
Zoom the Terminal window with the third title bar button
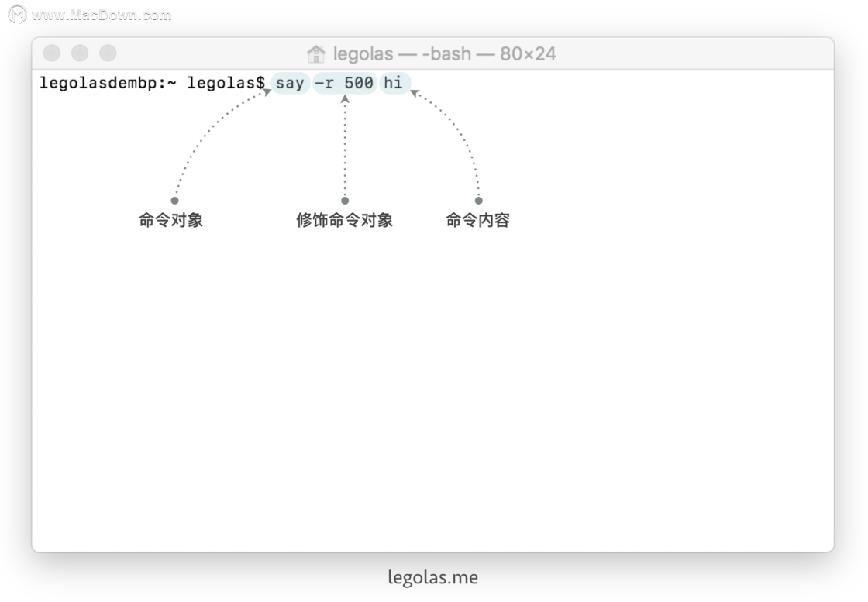pos(108,53)
